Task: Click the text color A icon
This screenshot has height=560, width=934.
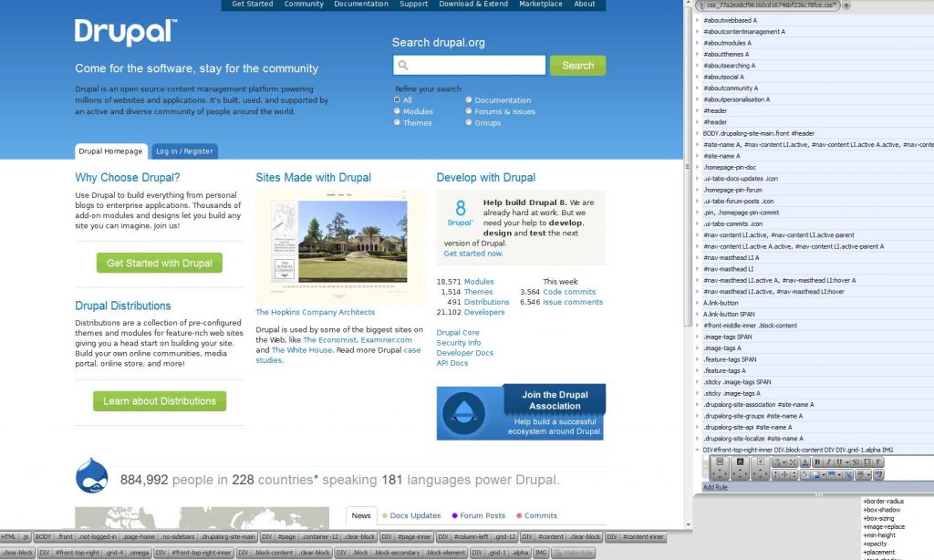Action: pos(805,462)
